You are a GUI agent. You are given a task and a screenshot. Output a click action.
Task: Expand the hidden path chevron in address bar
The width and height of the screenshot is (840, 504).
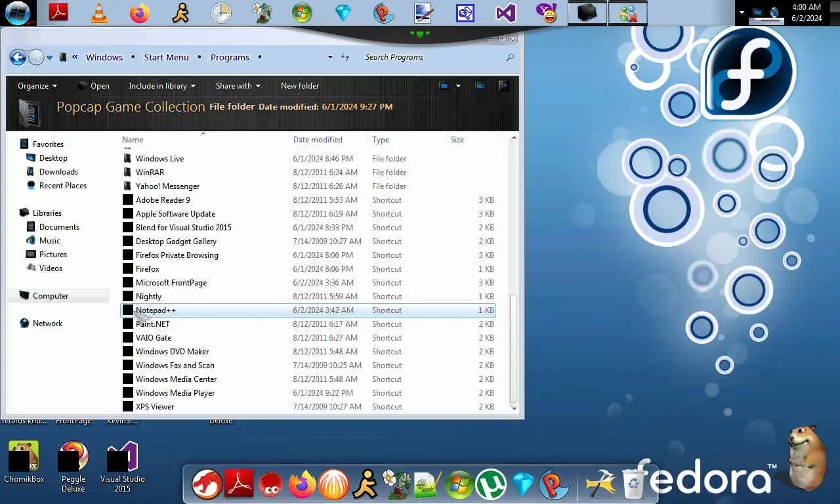(75, 57)
